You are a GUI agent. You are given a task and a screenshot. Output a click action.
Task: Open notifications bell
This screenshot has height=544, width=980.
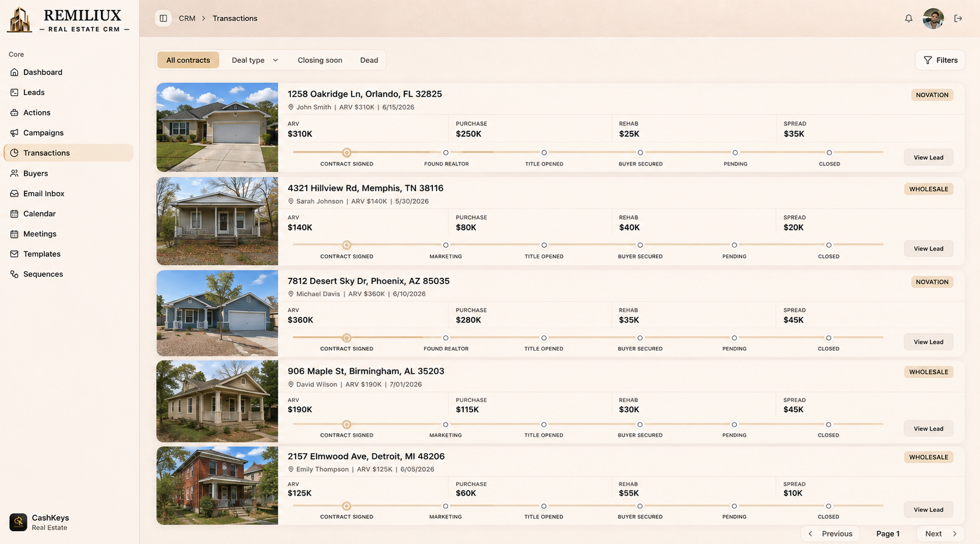coord(908,19)
